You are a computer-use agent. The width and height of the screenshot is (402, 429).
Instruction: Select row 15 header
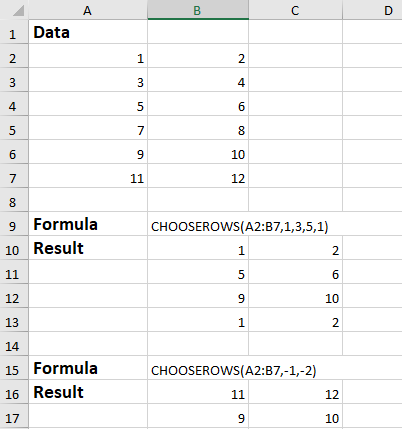point(14,368)
